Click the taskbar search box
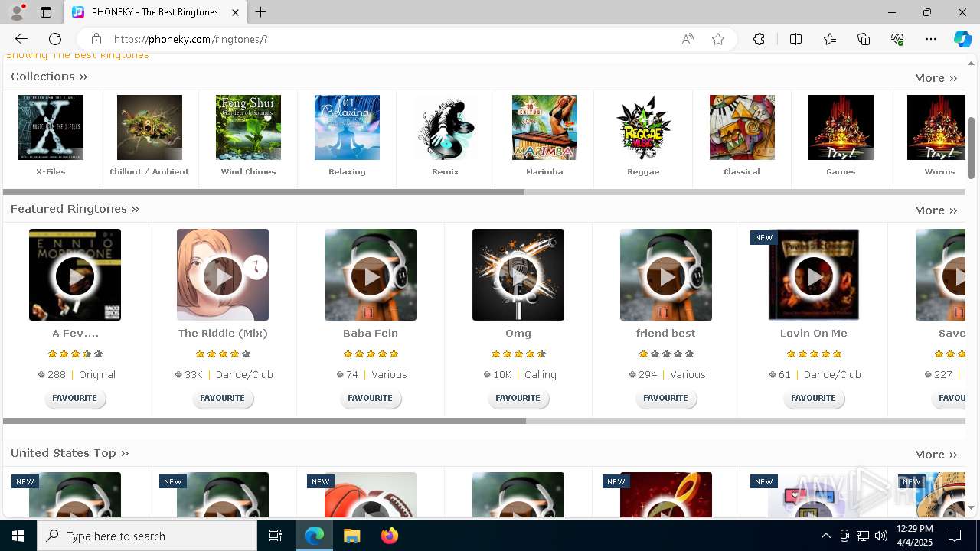 (147, 536)
